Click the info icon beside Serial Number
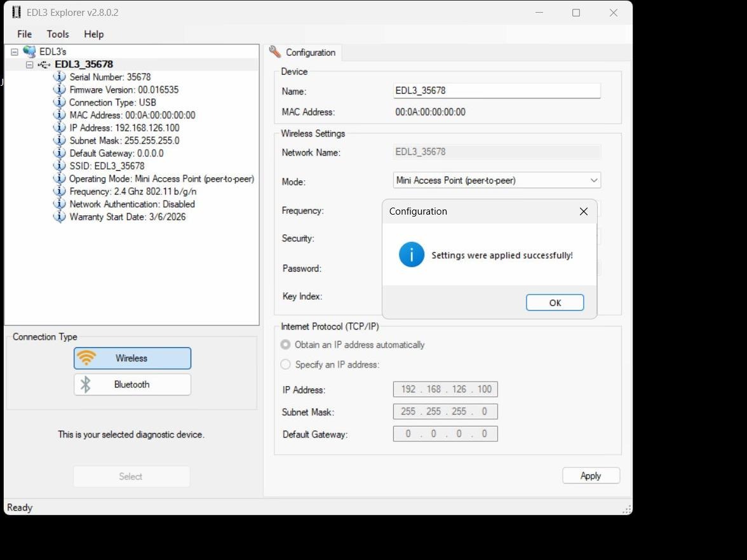747x560 pixels. (59, 76)
